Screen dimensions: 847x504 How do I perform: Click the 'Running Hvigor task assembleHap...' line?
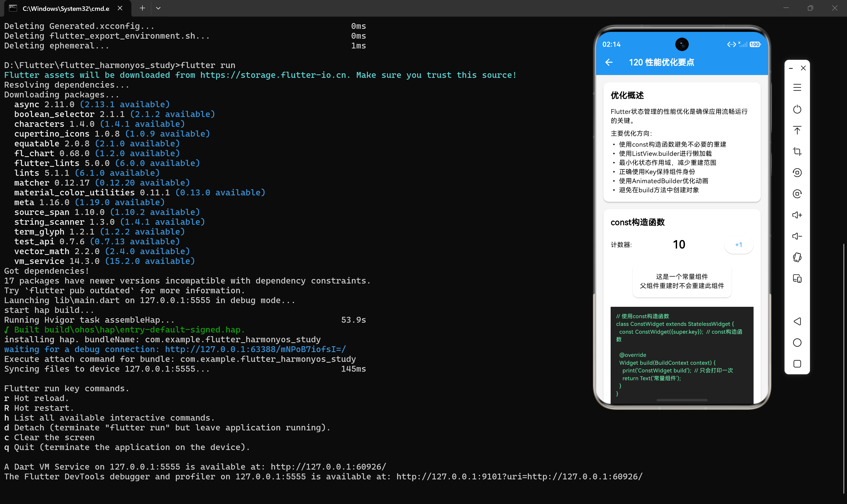[x=89, y=319]
